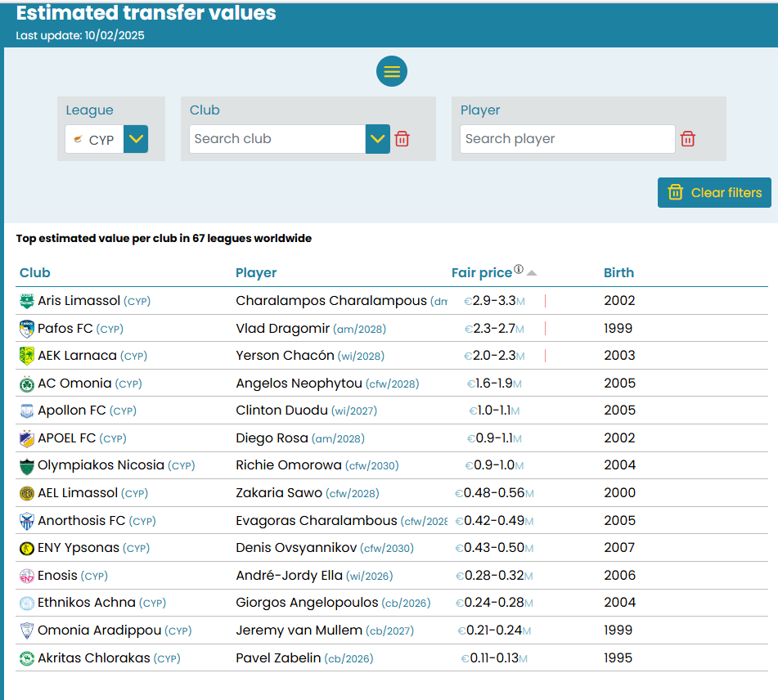The width and height of the screenshot is (778, 700).
Task: Click the AEL Limassol club crest
Action: point(27,493)
